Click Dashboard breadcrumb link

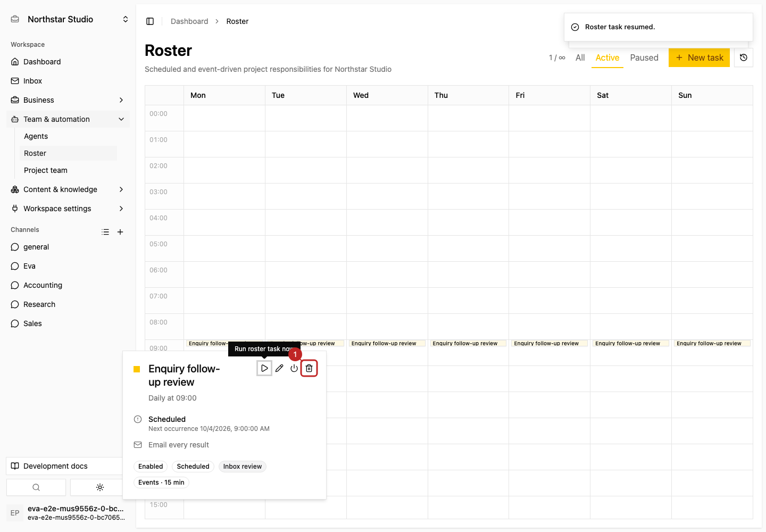pyautogui.click(x=189, y=21)
